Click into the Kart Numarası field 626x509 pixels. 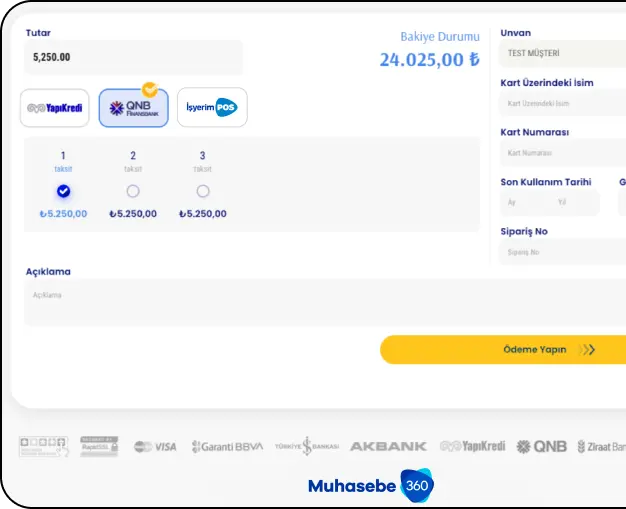click(x=563, y=153)
